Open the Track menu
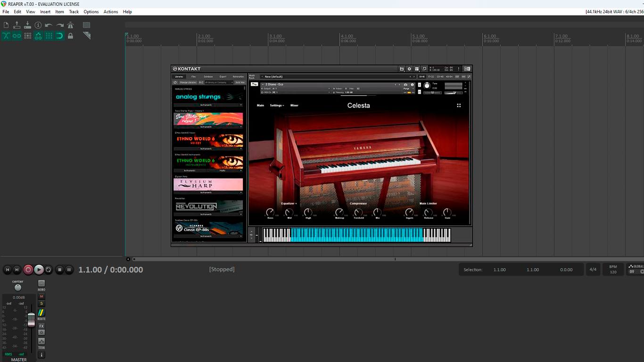The width and height of the screenshot is (644, 362). [x=74, y=12]
